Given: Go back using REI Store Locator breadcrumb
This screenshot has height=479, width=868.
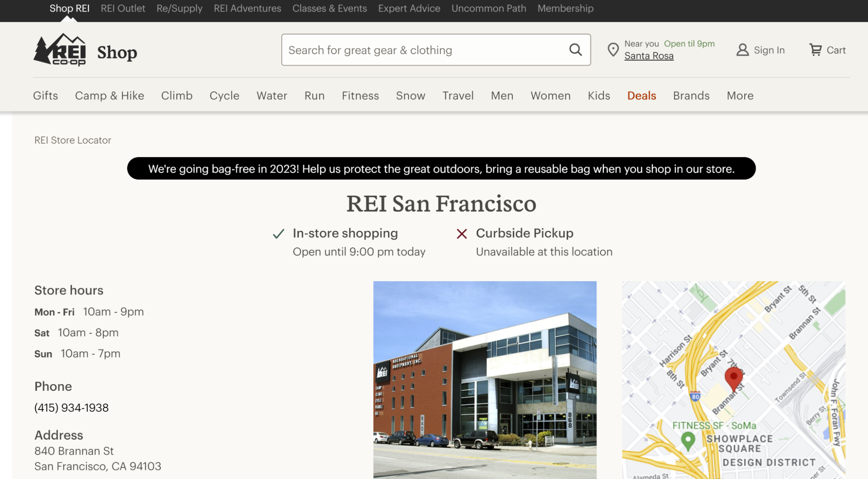Looking at the screenshot, I should 73,140.
